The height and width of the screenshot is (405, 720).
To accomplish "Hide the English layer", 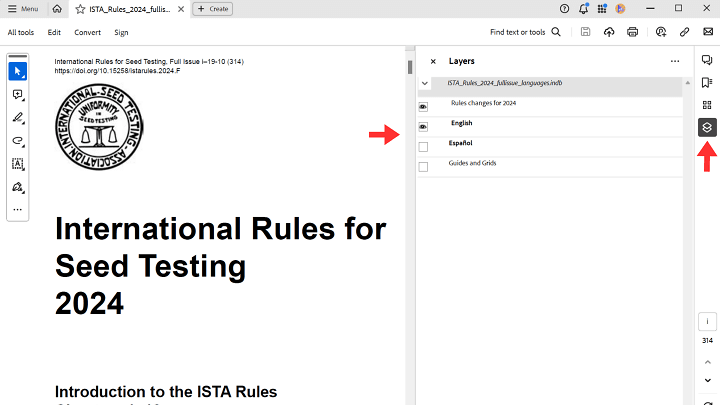I will point(423,127).
